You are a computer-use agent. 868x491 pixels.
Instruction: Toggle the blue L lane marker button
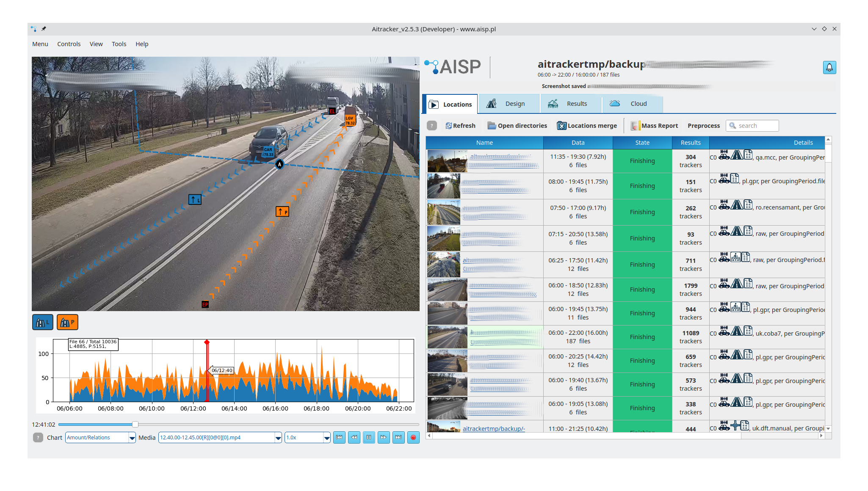[42, 322]
